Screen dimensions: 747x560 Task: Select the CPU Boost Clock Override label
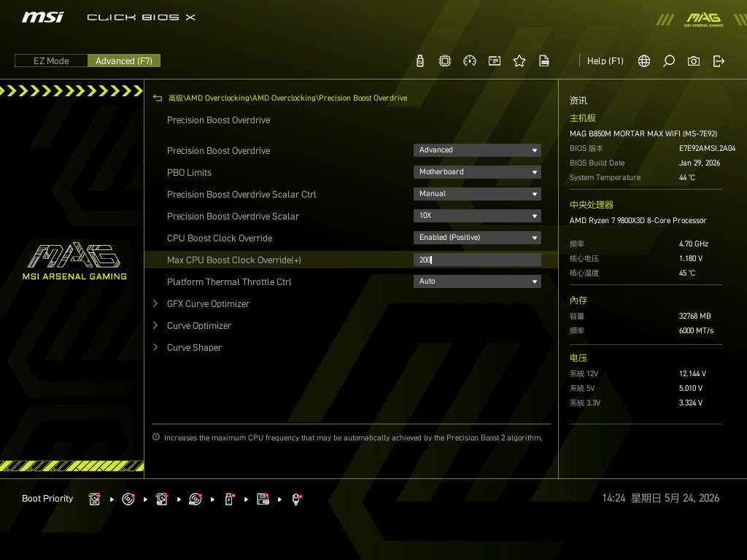click(220, 238)
